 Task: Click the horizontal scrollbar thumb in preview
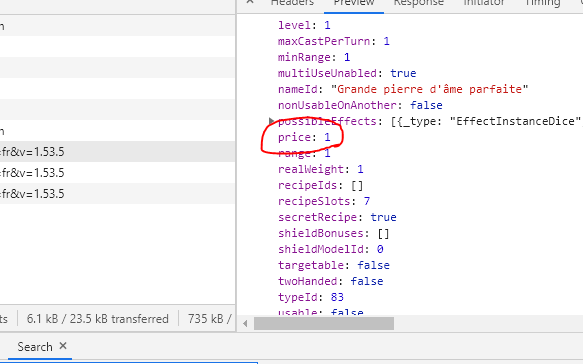(x=324, y=323)
